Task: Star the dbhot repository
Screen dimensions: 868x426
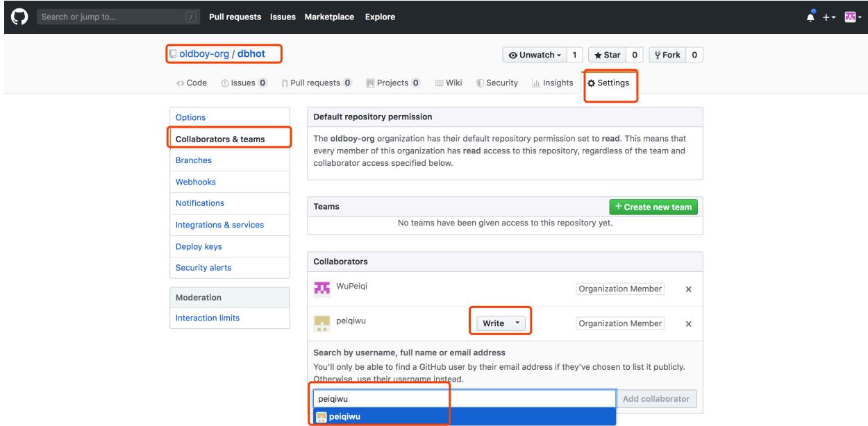Action: click(x=606, y=54)
